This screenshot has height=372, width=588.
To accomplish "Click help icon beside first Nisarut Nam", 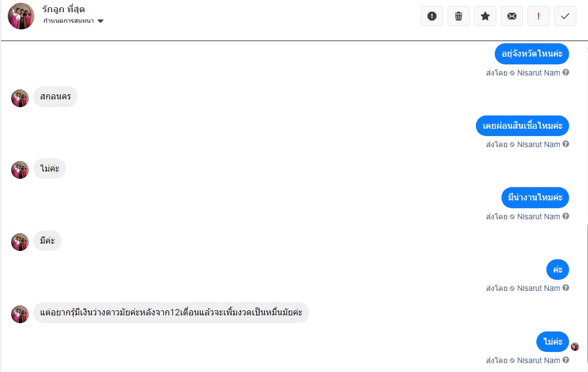I will (566, 72).
